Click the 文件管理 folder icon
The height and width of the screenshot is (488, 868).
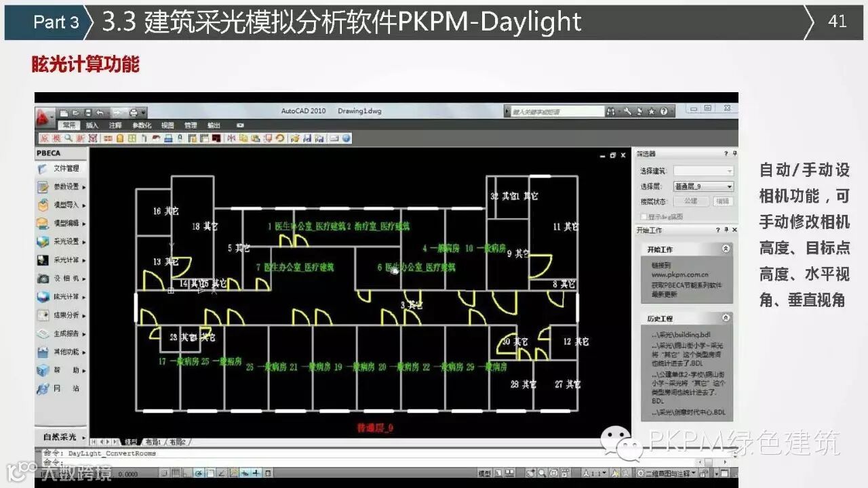click(43, 168)
